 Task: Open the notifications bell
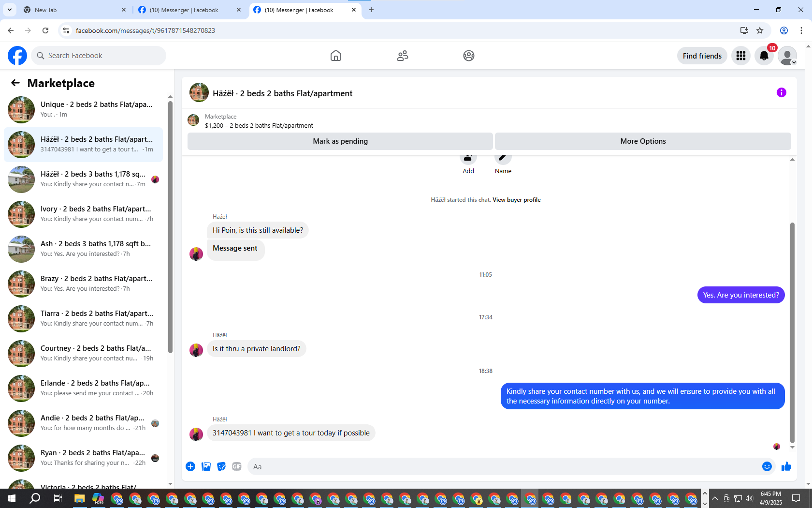coord(764,56)
